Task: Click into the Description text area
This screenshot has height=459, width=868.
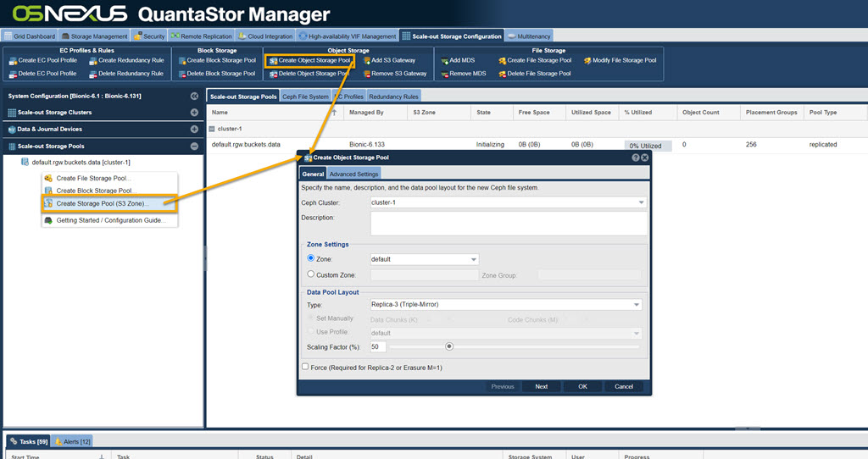Action: 509,224
